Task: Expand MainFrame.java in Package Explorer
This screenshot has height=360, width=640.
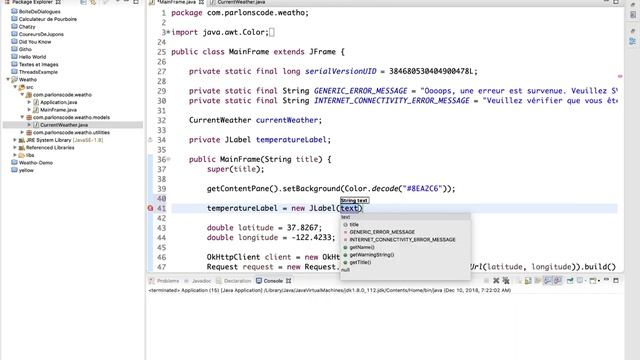Action: [29, 110]
